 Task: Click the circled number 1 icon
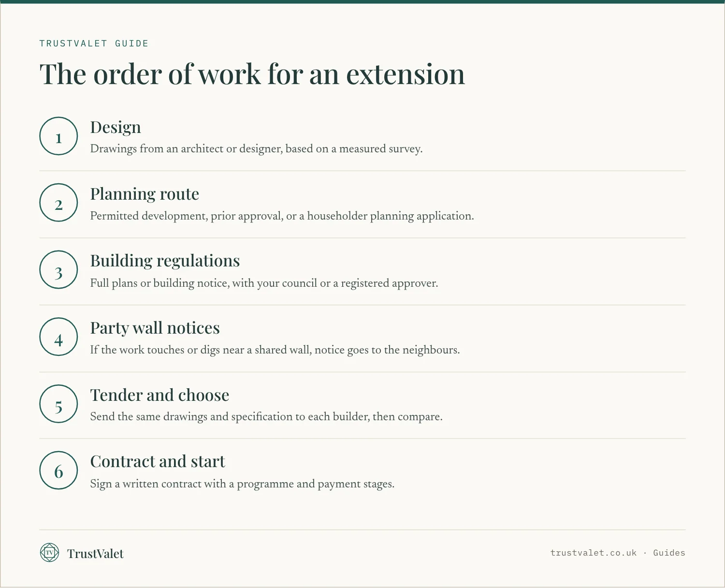(x=58, y=136)
